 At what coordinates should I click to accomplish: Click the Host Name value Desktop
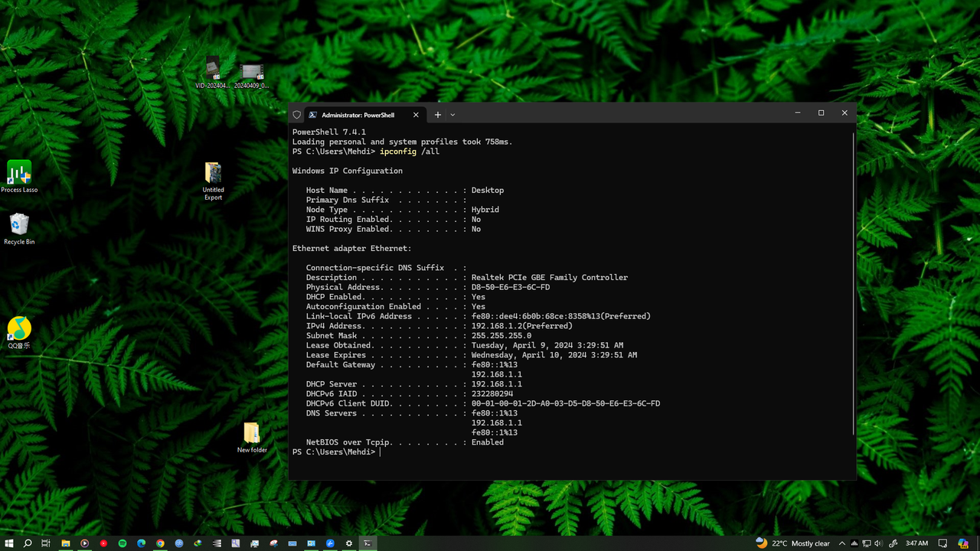[488, 191]
